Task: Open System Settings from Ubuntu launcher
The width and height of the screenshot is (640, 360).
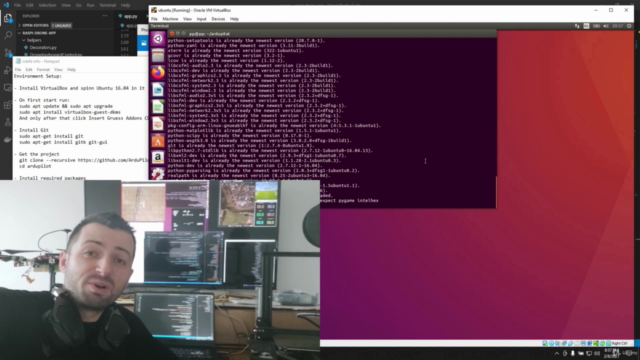Action: coord(158,173)
